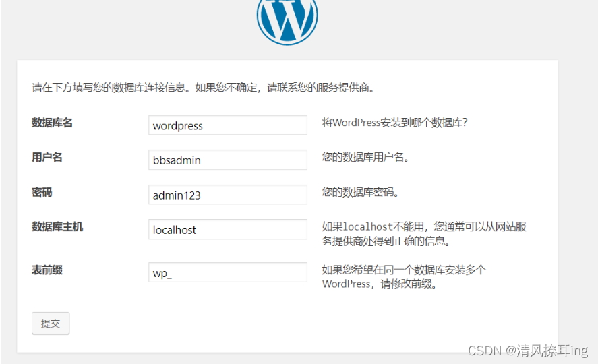The image size is (598, 364).
Task: Click the username field containing bbsadmin
Action: (x=228, y=160)
